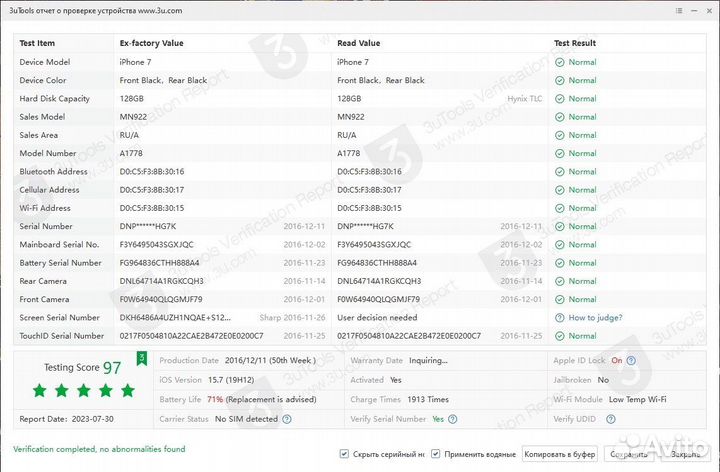Click the green 3uTools badge near Testing Score
The image size is (720, 472).
[x=142, y=358]
